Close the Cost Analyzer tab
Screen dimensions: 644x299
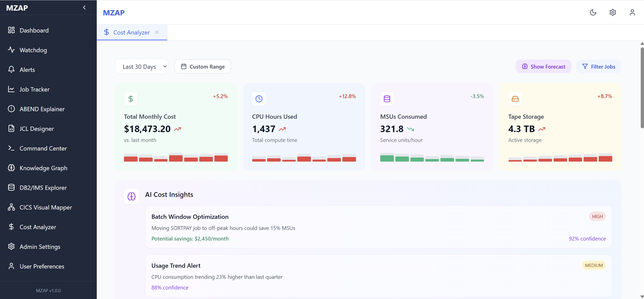click(x=157, y=32)
